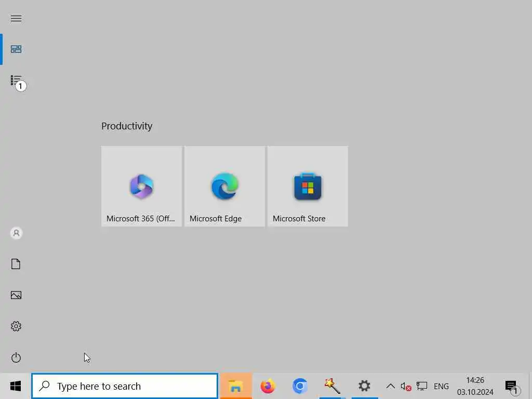532x399 pixels.
Task: Click the Windows Start button
Action: (x=16, y=386)
